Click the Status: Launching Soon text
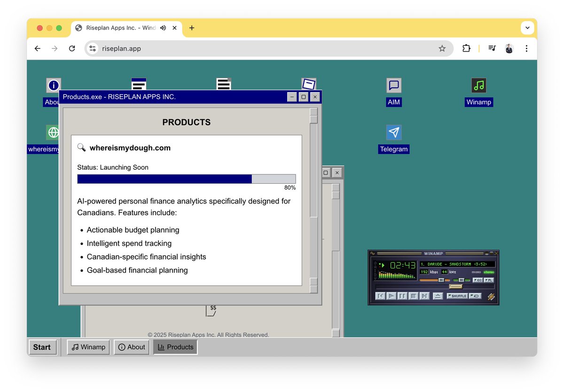The height and width of the screenshot is (392, 564). (x=113, y=167)
